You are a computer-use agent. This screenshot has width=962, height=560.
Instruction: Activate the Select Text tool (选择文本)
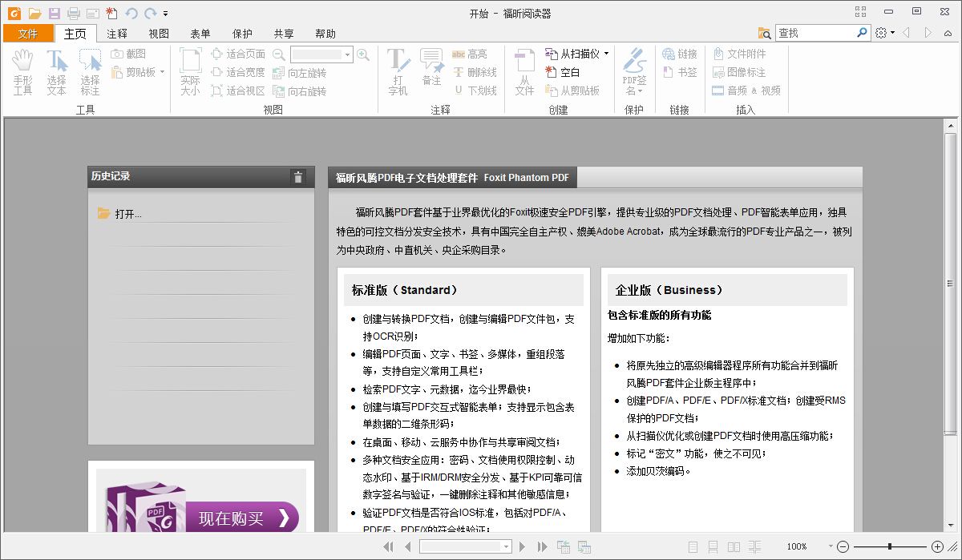click(56, 72)
